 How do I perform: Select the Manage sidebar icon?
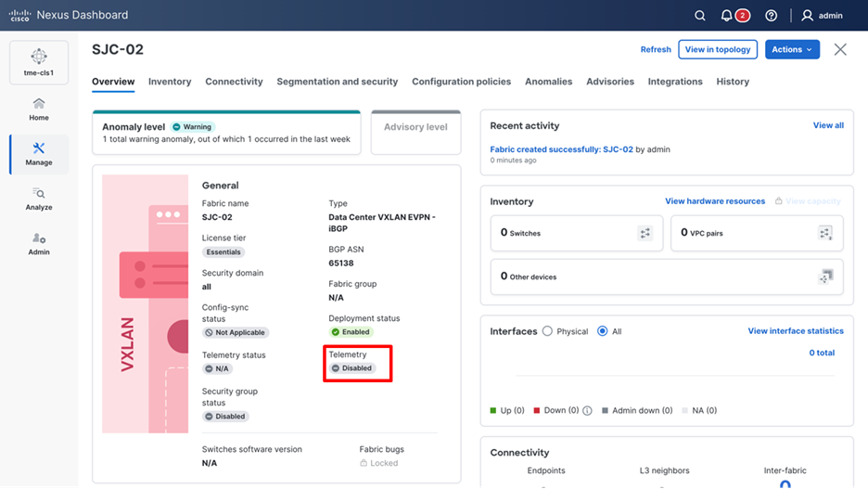pyautogui.click(x=39, y=154)
